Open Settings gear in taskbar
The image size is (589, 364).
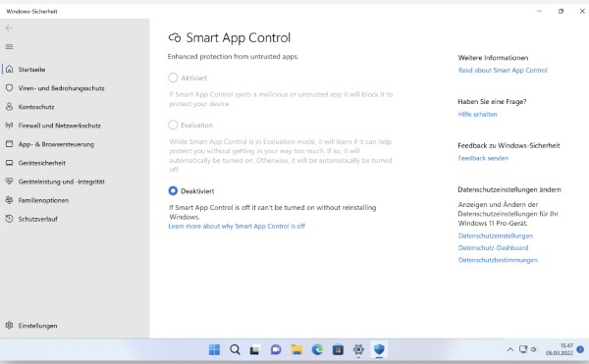(x=358, y=349)
